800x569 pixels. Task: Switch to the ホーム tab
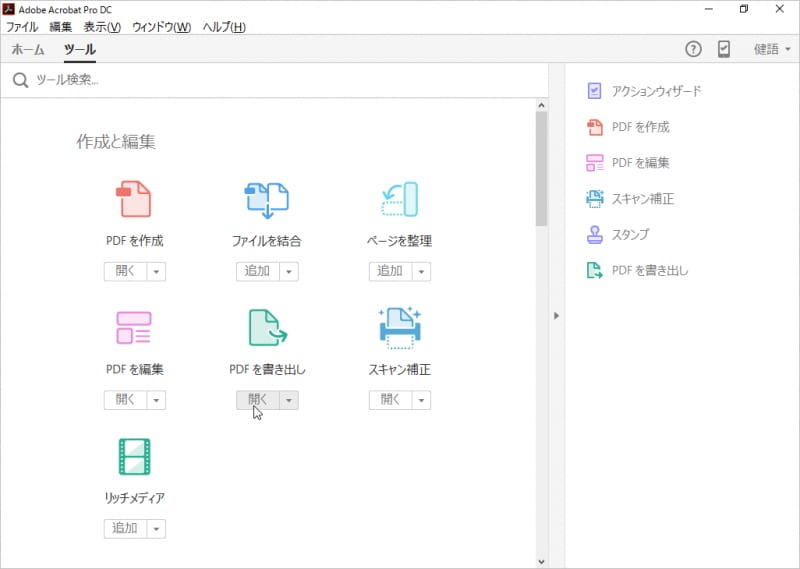click(x=28, y=50)
